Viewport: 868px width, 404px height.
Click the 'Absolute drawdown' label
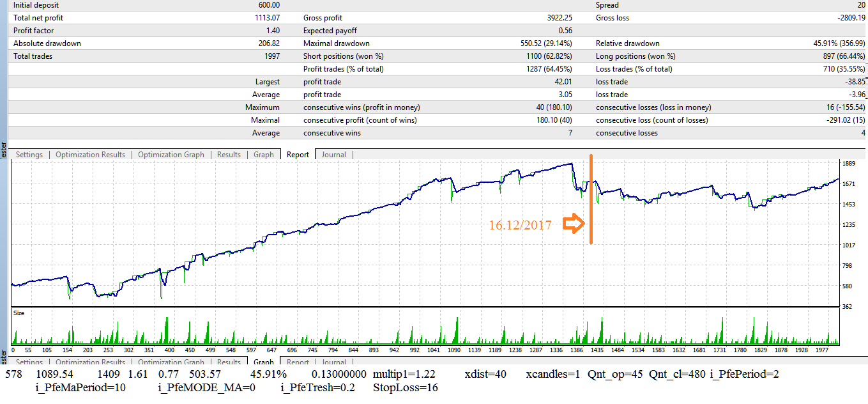pyautogui.click(x=47, y=43)
